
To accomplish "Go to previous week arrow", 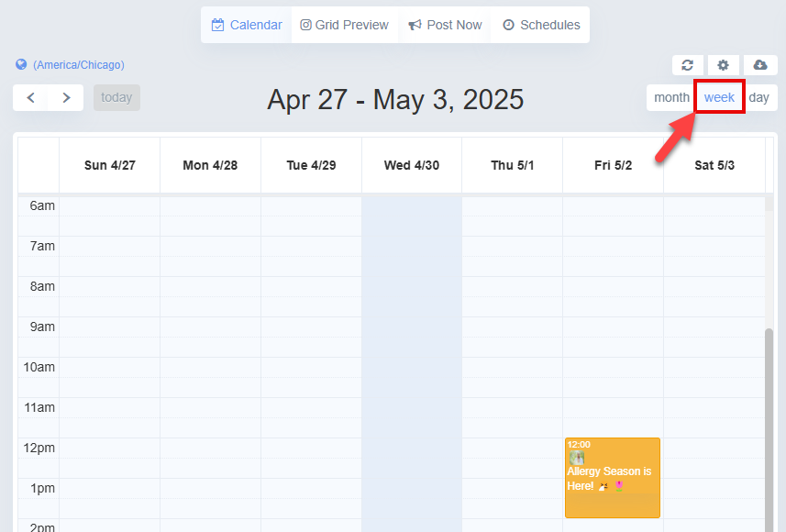I will pyautogui.click(x=30, y=98).
